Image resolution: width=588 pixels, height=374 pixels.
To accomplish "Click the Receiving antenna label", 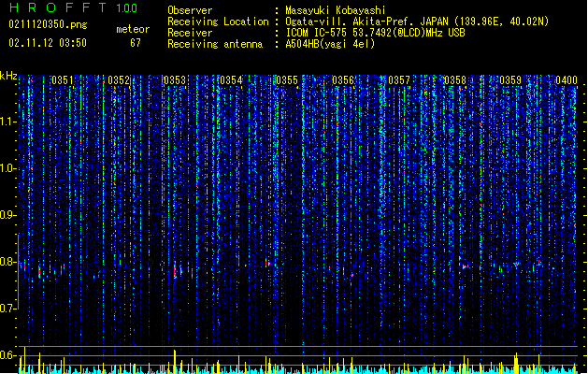I will click(x=215, y=44).
